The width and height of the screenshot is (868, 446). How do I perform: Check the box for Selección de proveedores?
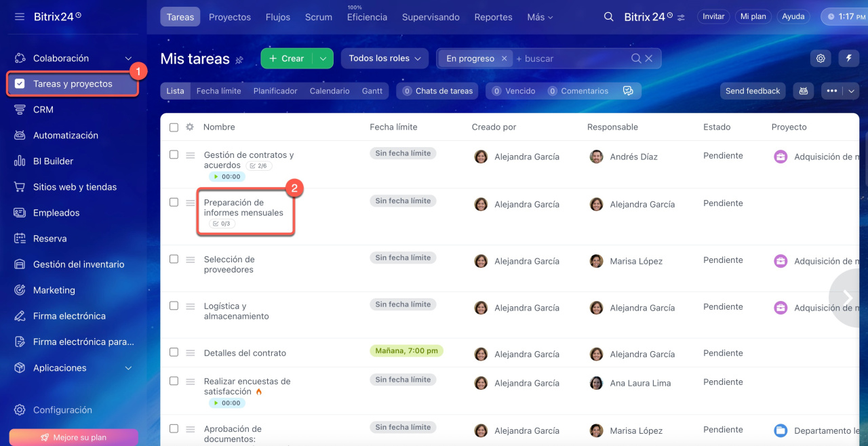tap(174, 259)
